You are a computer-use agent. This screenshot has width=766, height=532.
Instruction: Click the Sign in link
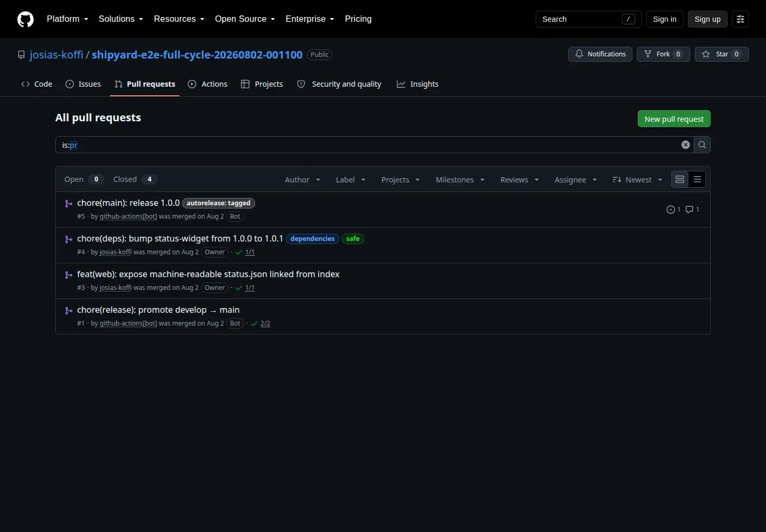click(664, 19)
